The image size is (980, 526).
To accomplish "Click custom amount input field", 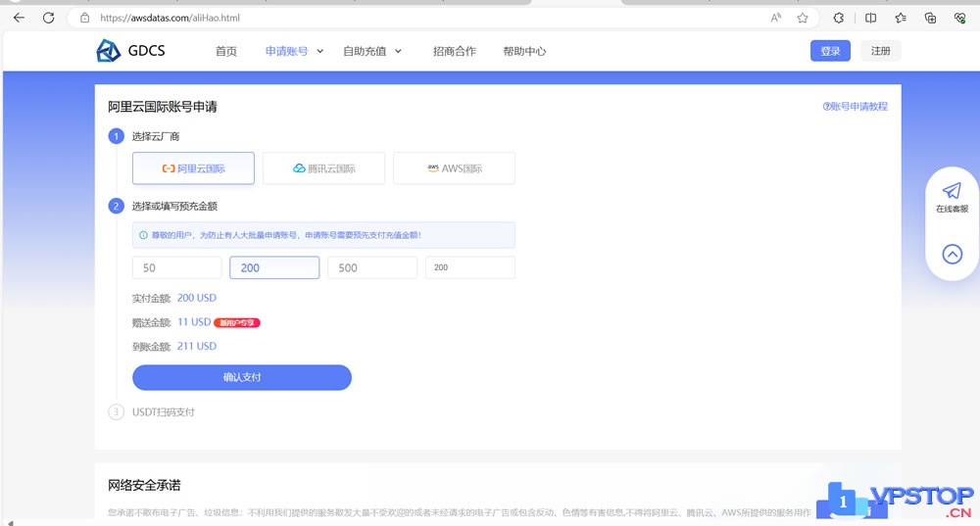I will coord(470,267).
